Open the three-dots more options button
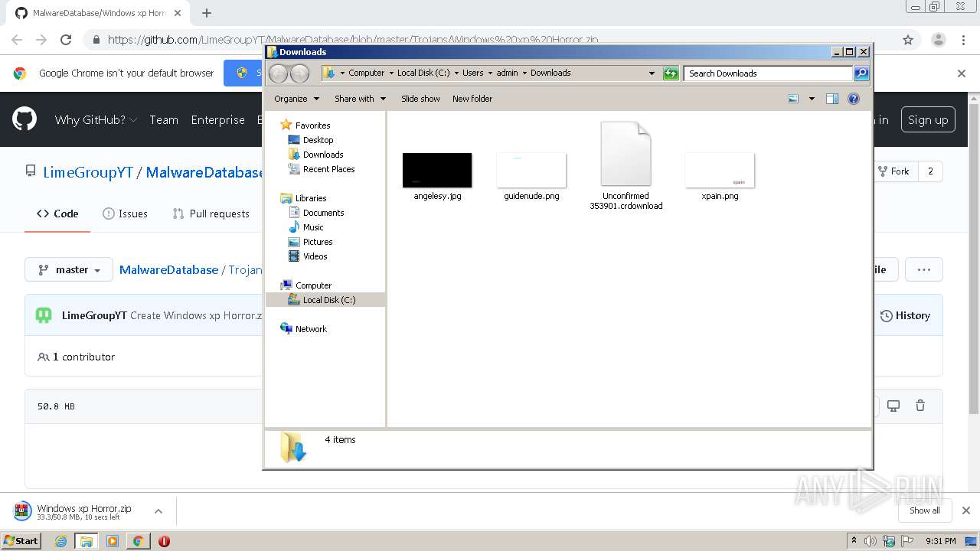Screen dimensions: 980x551 (x=924, y=269)
